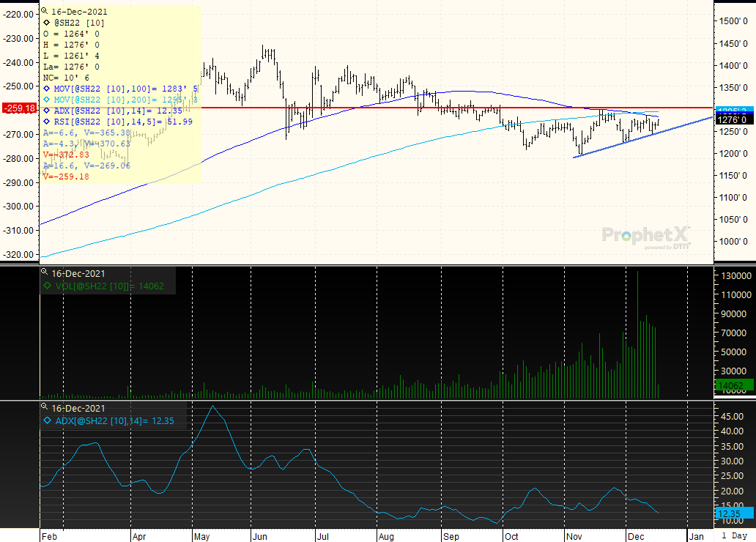Click the magnifier icon in price pane legend
Image resolution: width=756 pixels, height=542 pixels.
coord(44,12)
